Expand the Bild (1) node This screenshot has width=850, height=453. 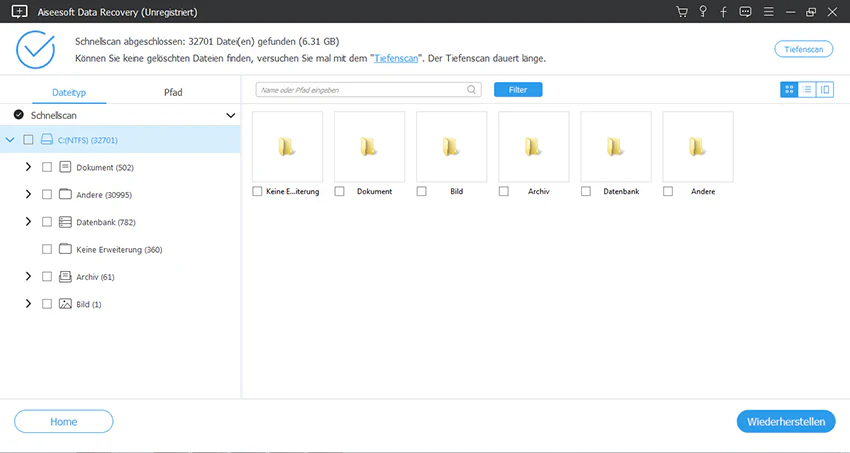coord(28,303)
